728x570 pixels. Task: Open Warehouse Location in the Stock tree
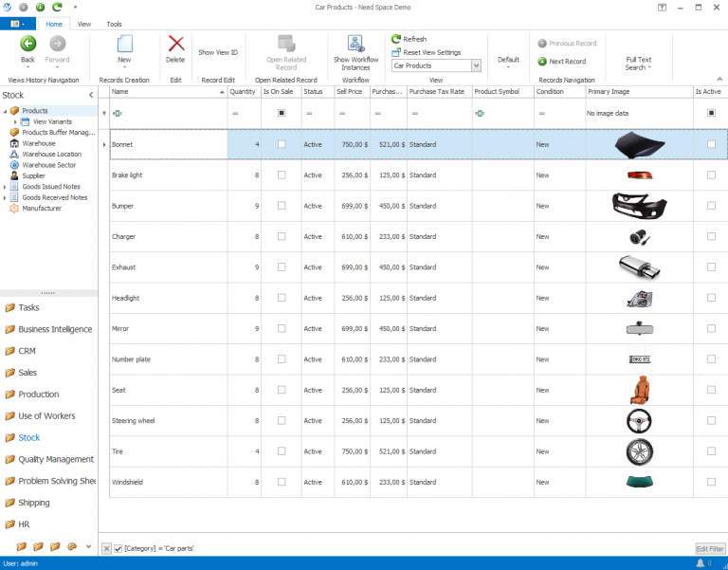[x=51, y=154]
